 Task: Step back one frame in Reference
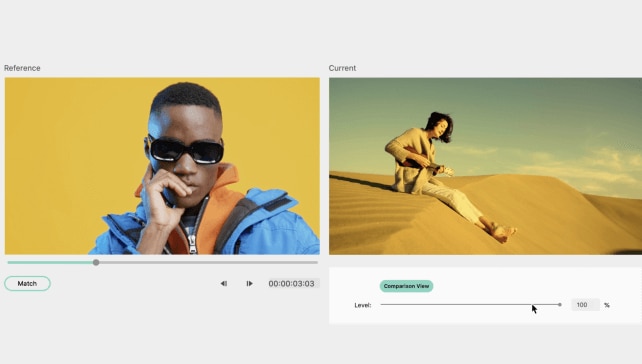[x=224, y=283]
